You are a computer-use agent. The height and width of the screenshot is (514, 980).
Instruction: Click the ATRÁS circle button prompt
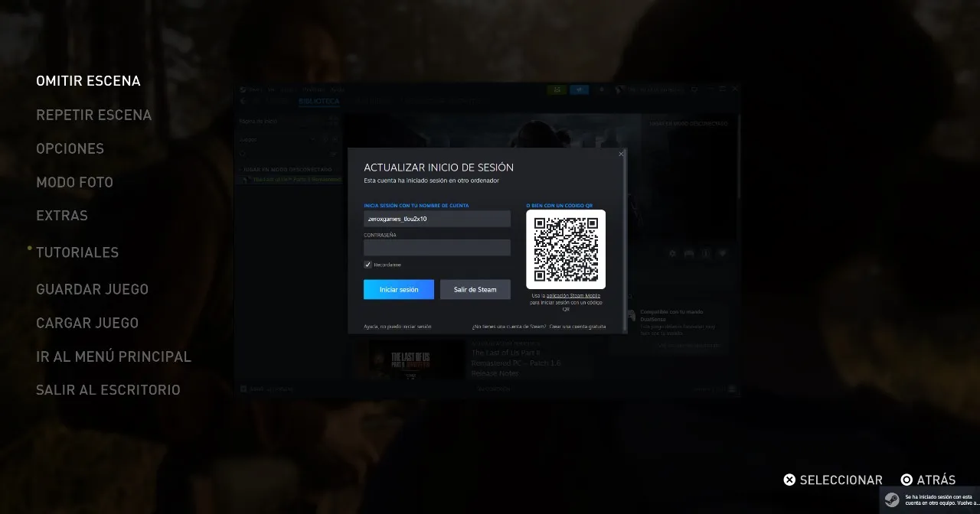coord(928,480)
